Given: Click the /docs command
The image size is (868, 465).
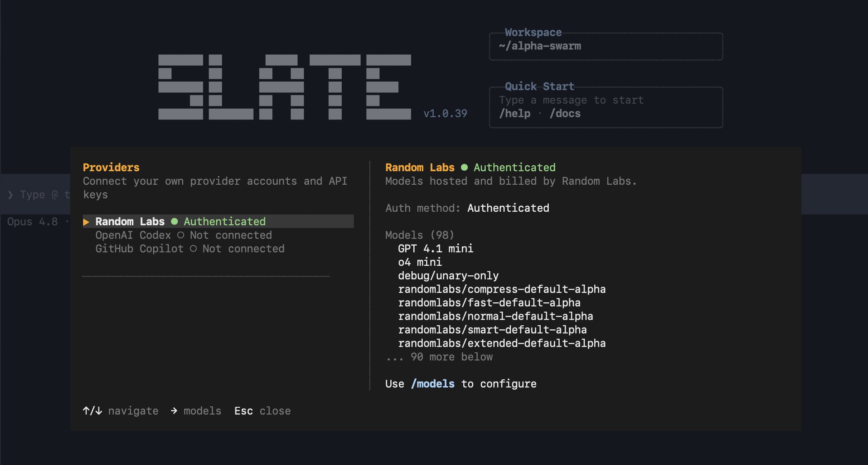Looking at the screenshot, I should pos(565,114).
